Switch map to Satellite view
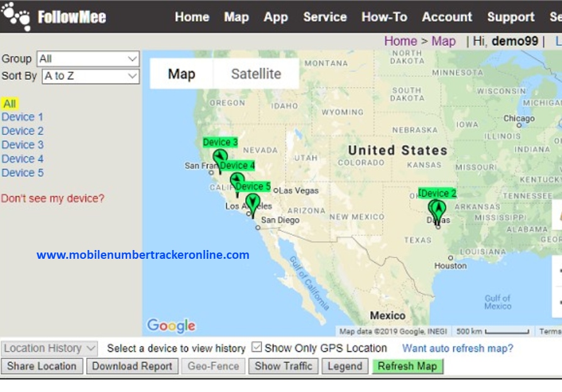This screenshot has height=392, width=562. coord(256,74)
